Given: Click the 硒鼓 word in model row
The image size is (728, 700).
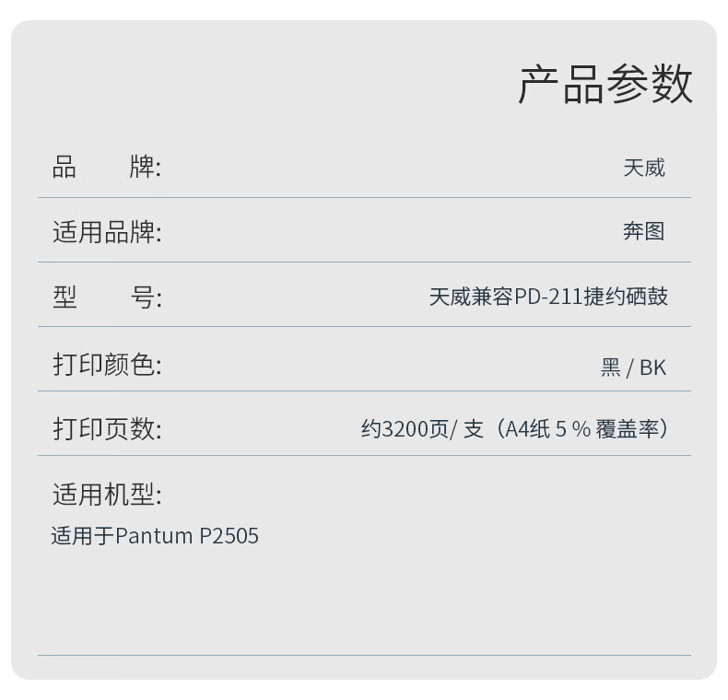Looking at the screenshot, I should 647,297.
